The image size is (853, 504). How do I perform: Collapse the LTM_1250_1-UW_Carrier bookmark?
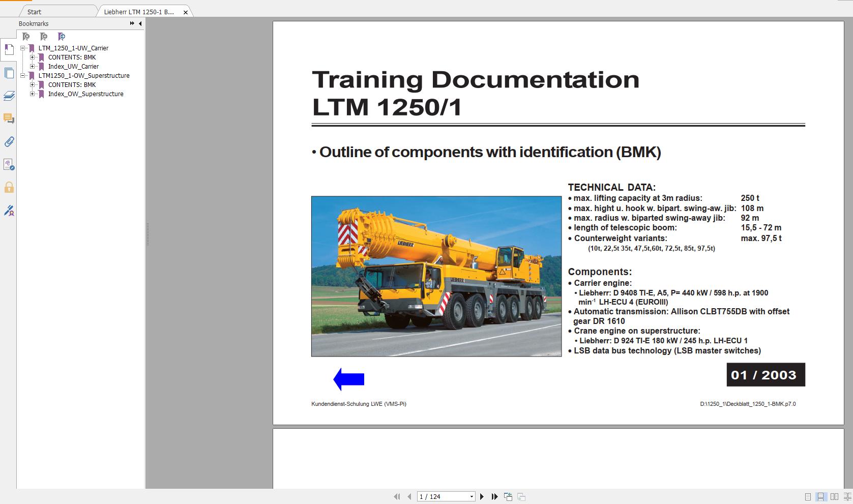pyautogui.click(x=23, y=48)
